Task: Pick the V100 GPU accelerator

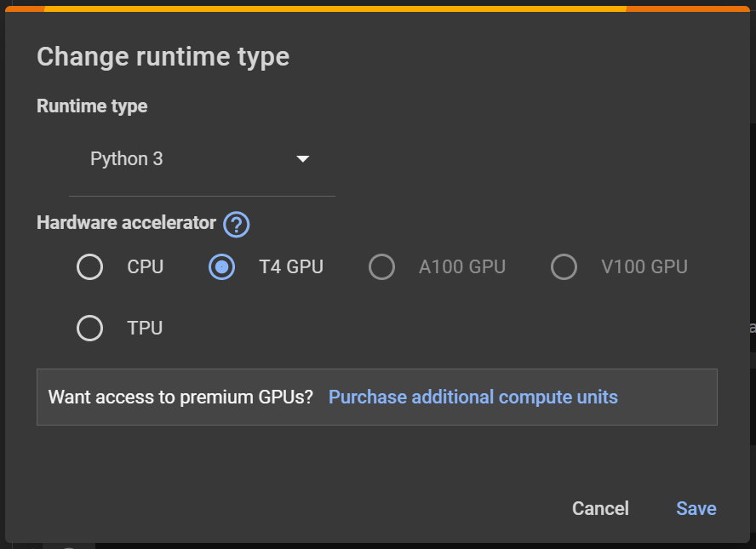Action: click(564, 266)
